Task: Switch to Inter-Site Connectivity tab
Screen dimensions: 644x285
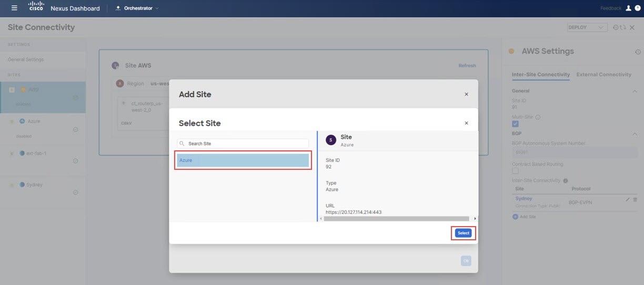Action: pyautogui.click(x=541, y=75)
